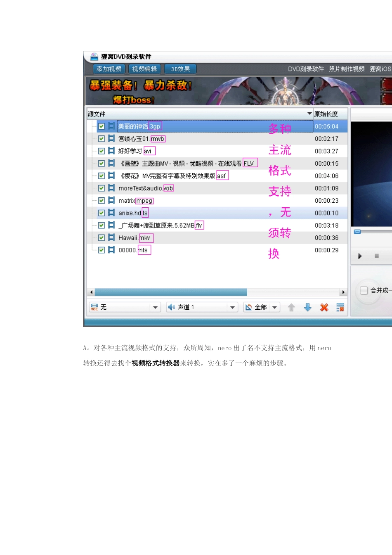Open the DVD刻录软件 link

(x=306, y=69)
